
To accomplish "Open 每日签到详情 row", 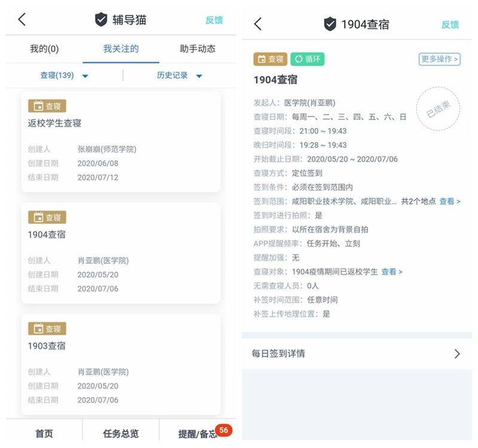I will tap(357, 354).
